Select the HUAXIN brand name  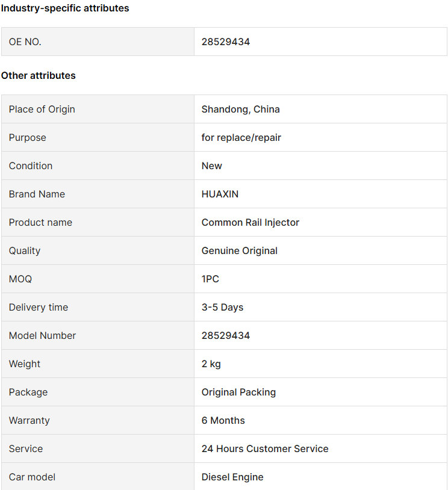coord(220,194)
